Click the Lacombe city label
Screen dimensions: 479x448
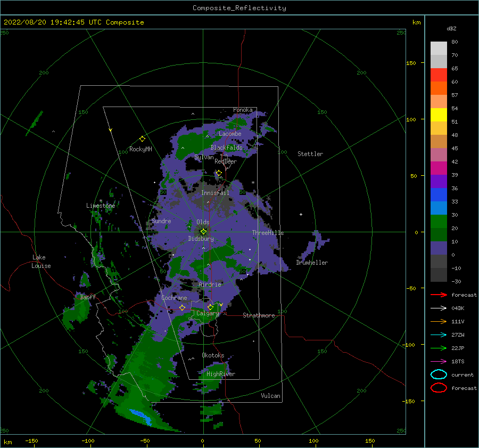[x=230, y=134]
